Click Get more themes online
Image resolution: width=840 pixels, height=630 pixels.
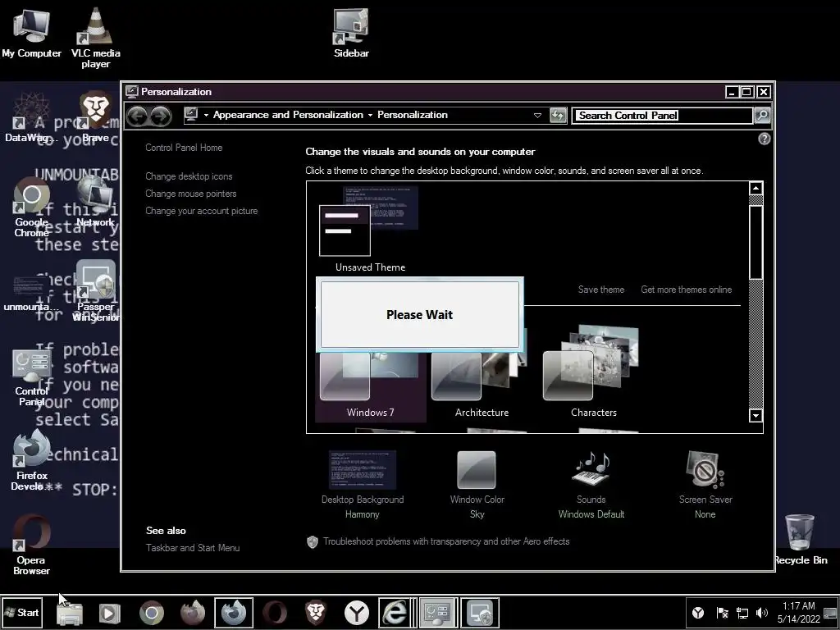point(687,290)
